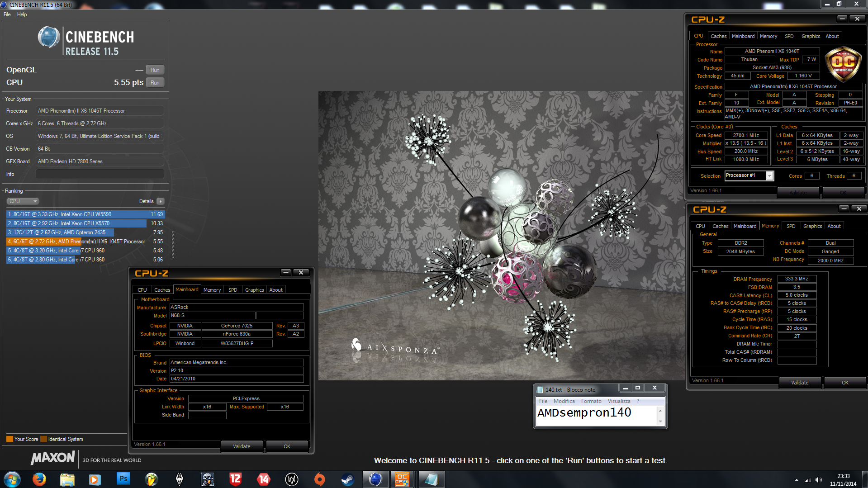Click OK in the Mainboard CPU-Z window

287,446
